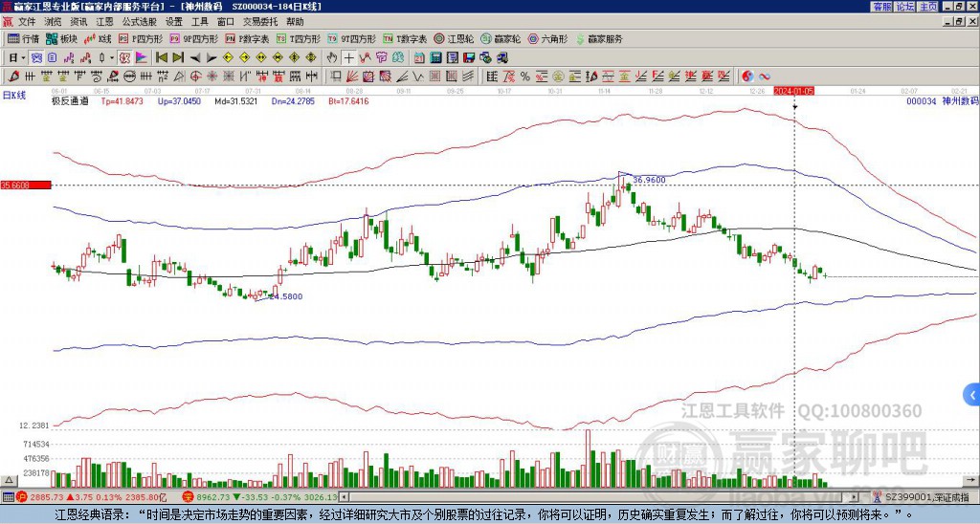The width and height of the screenshot is (980, 524).
Task: Click the 极反通道 indicator label
Action: click(70, 100)
